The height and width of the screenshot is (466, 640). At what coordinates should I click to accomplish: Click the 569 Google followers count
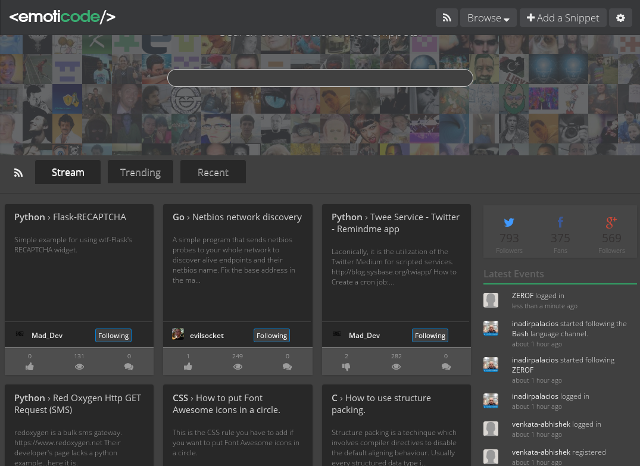click(x=611, y=238)
